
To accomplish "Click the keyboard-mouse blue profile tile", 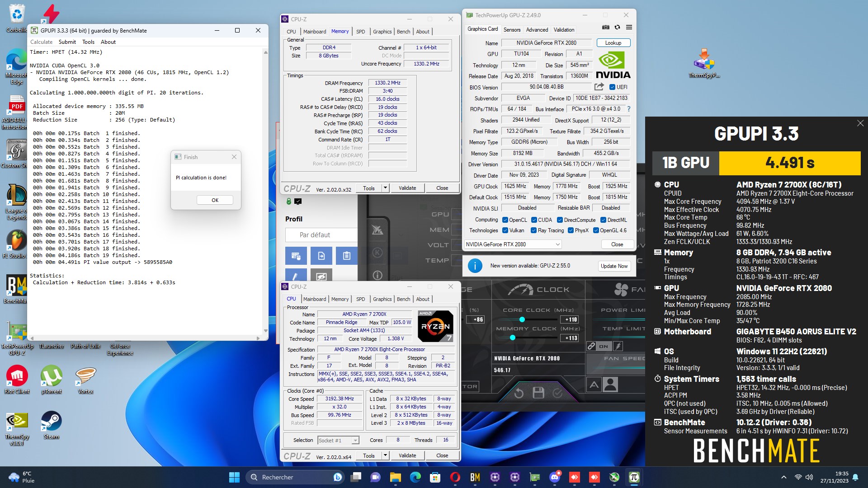I will pyautogui.click(x=296, y=256).
